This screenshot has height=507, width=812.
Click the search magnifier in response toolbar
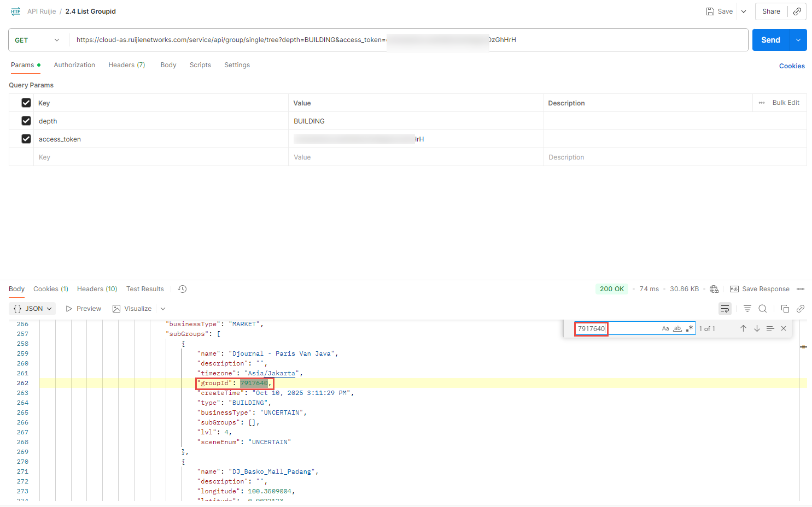click(763, 309)
